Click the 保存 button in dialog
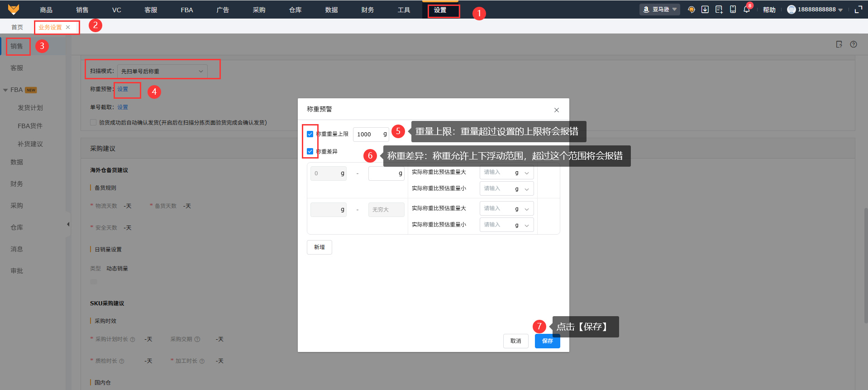868x390 pixels. coord(547,341)
